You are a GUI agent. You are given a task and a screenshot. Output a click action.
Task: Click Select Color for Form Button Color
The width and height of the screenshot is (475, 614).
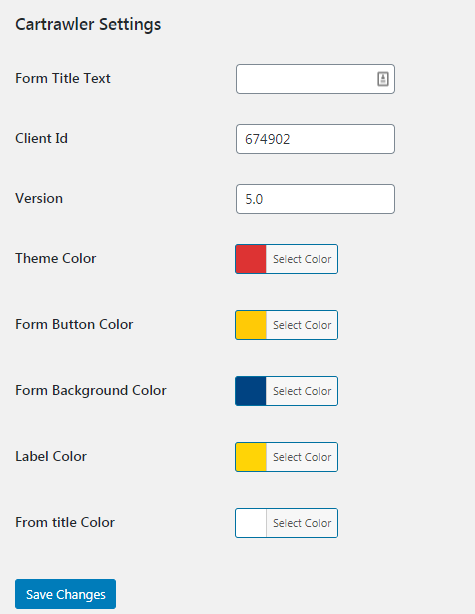302,325
